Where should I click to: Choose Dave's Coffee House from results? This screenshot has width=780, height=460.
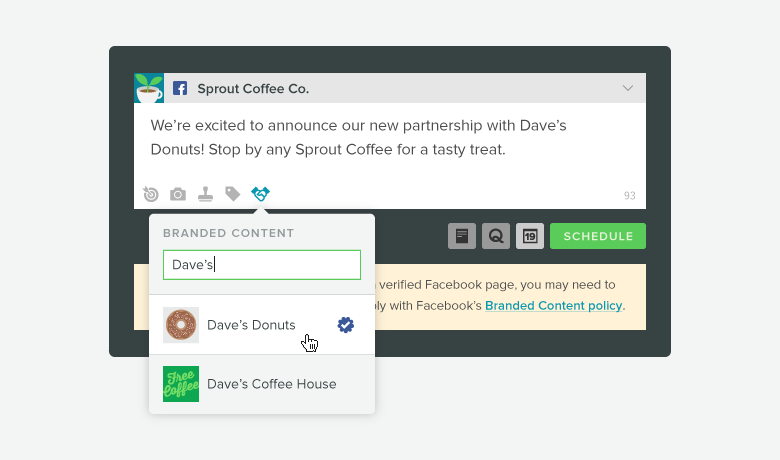click(262, 384)
